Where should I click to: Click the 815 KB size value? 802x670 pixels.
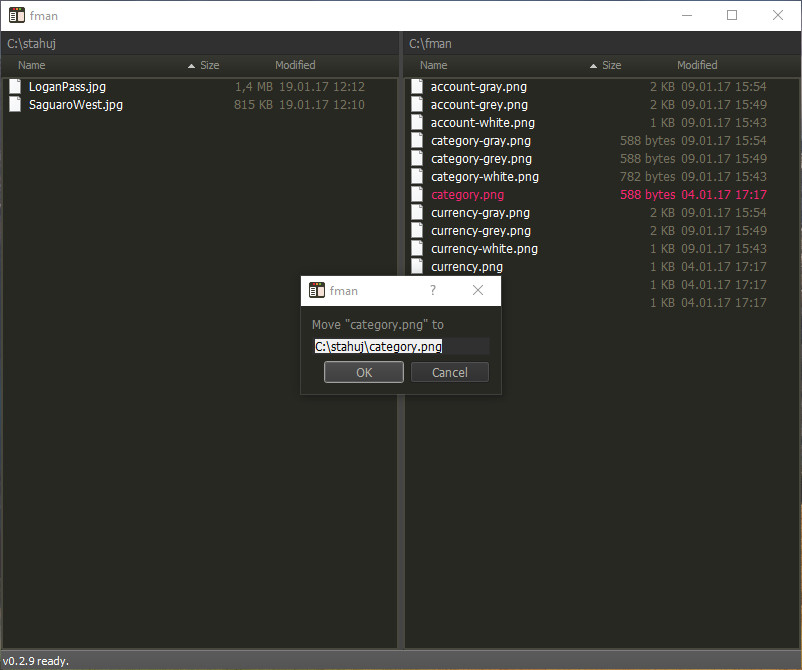click(253, 105)
